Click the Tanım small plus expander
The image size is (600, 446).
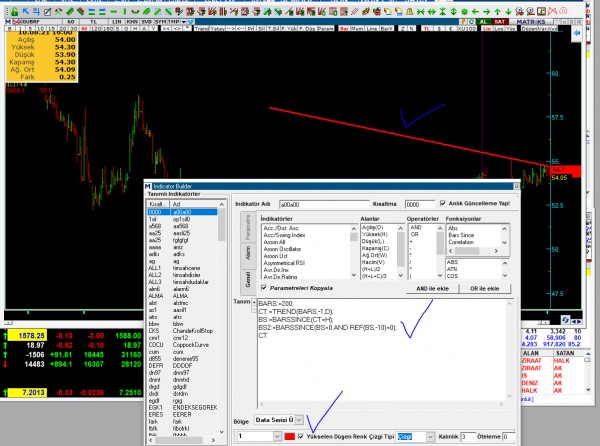[x=254, y=302]
